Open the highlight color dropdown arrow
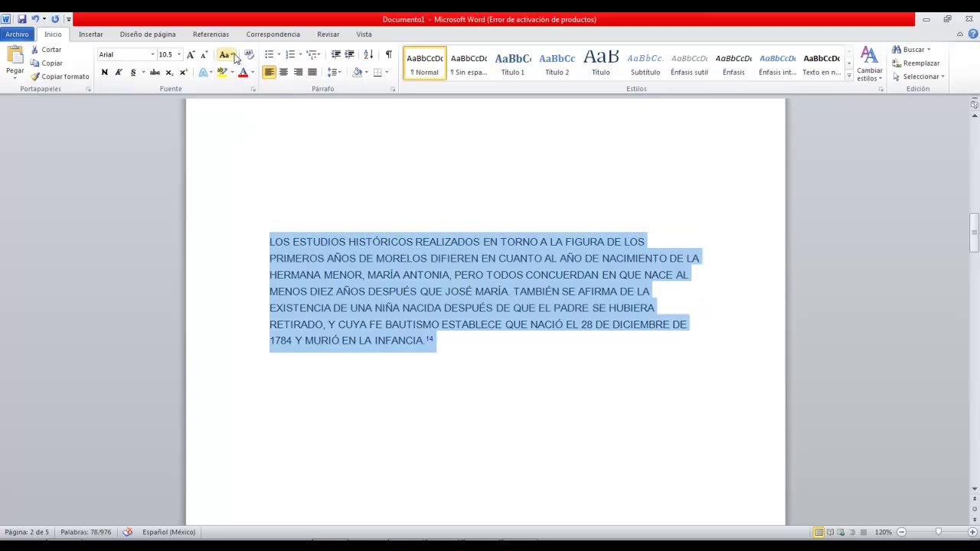Viewport: 980px width, 551px height. [x=232, y=73]
